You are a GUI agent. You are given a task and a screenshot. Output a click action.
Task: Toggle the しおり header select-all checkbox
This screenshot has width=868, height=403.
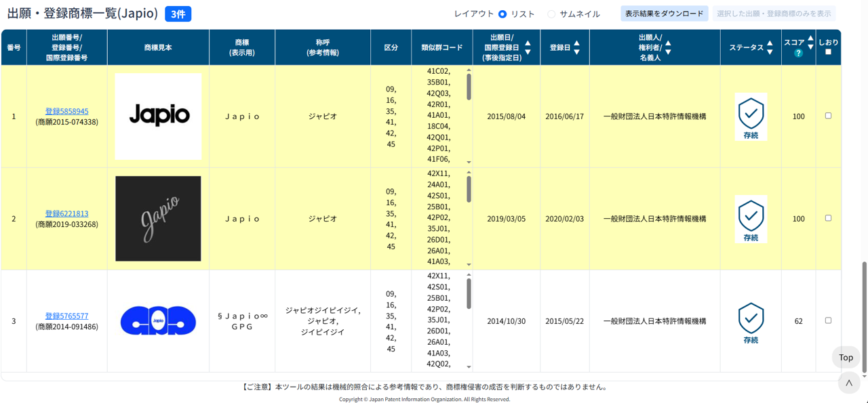(828, 52)
